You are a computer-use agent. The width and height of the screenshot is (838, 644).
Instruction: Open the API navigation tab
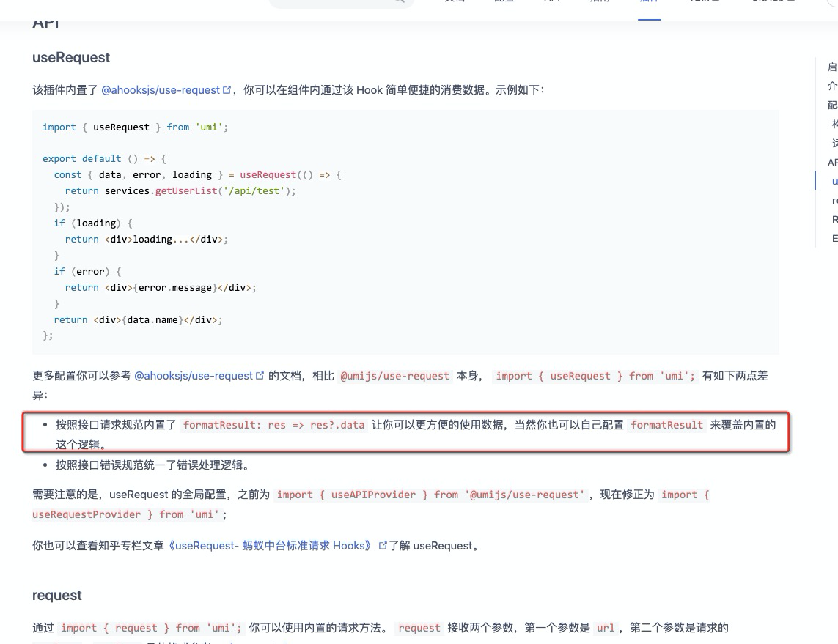(x=549, y=1)
